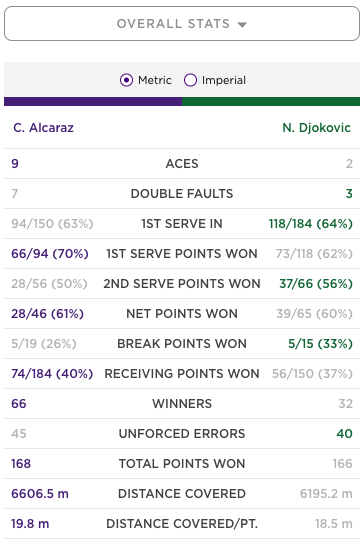Click the ACES stat row label
This screenshot has height=546, width=364.
point(182,164)
